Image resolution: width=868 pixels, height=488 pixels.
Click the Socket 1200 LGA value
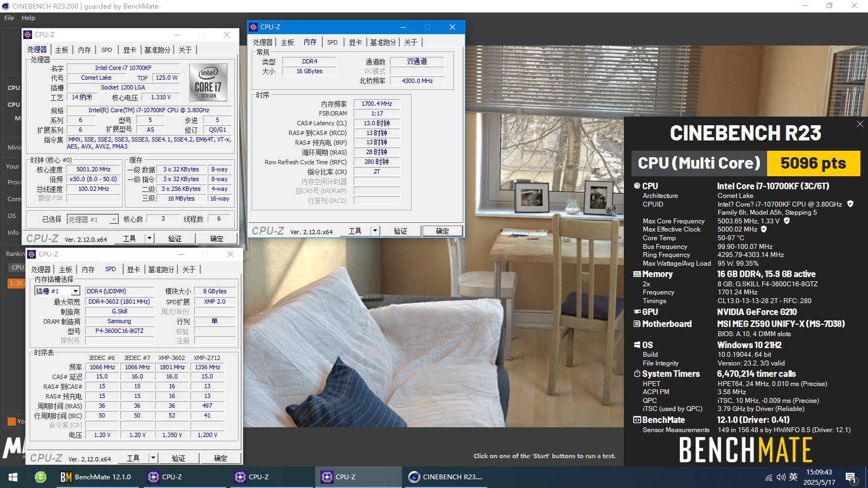[x=123, y=87]
